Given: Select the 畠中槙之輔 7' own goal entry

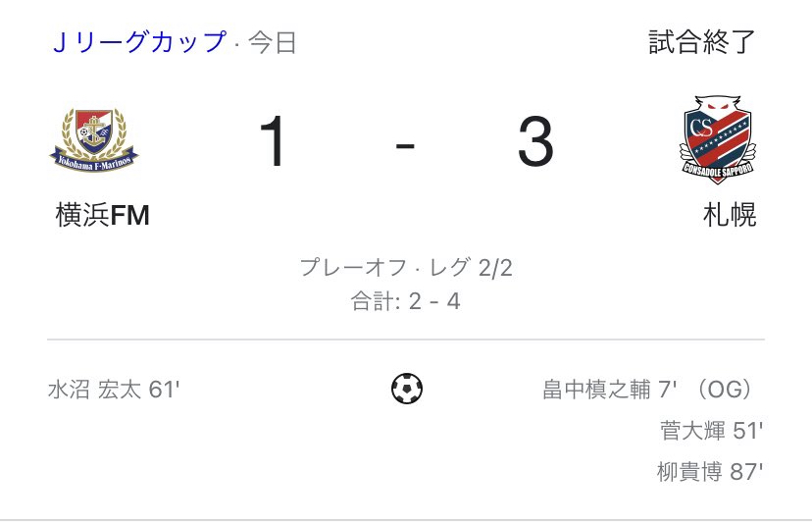Looking at the screenshot, I should 610,390.
